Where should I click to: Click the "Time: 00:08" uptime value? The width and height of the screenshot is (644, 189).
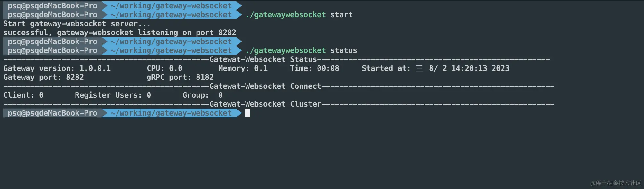(314, 68)
